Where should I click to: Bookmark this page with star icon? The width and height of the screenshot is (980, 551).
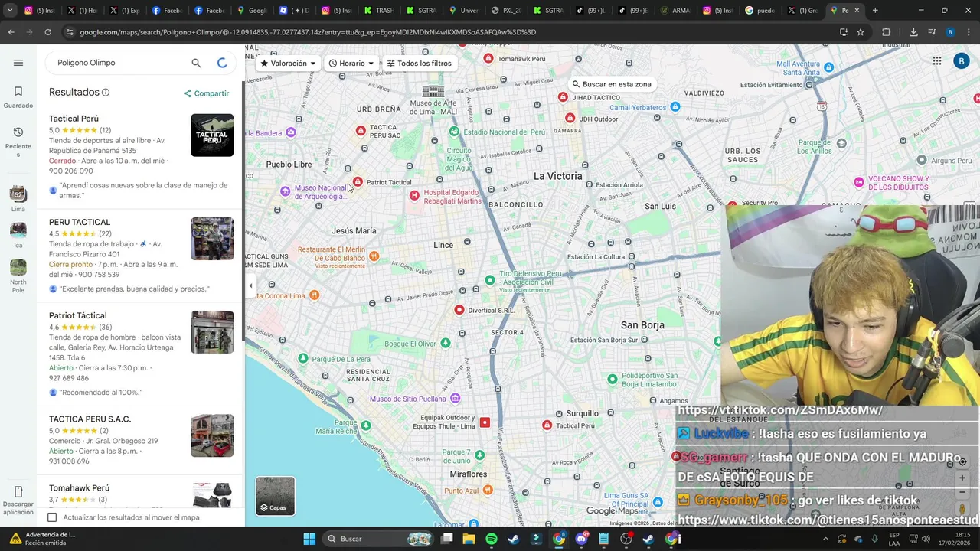pos(861,32)
